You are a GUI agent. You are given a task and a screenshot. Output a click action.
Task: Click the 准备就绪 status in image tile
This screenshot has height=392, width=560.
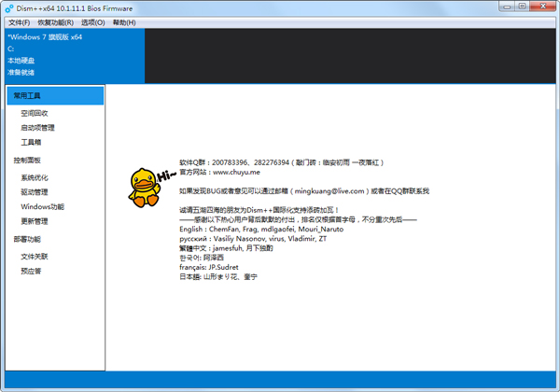point(21,72)
